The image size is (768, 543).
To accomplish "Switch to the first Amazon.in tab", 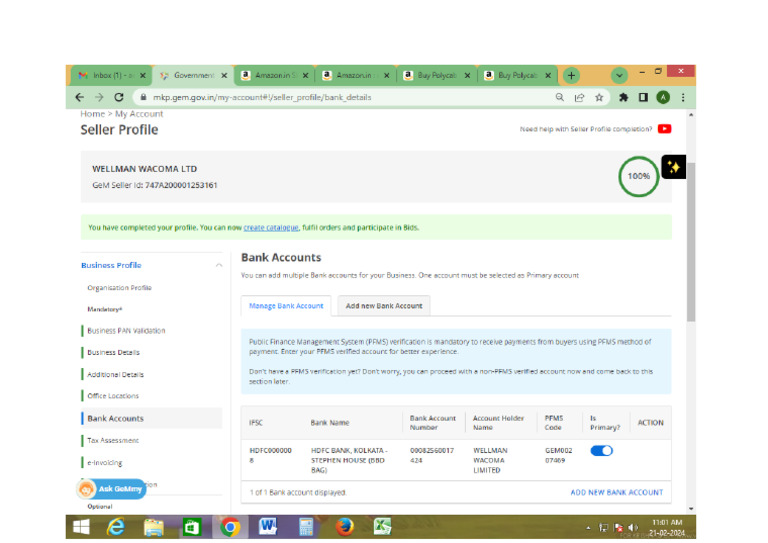I will point(274,75).
